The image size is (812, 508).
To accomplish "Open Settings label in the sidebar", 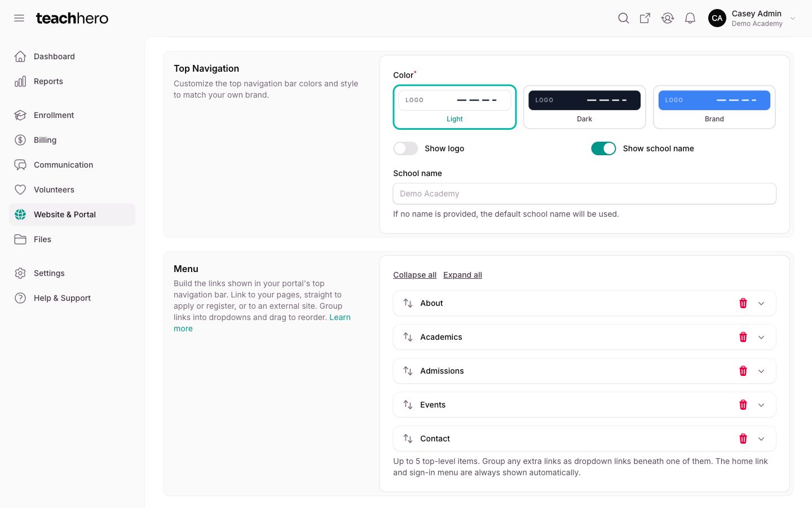I will [49, 273].
